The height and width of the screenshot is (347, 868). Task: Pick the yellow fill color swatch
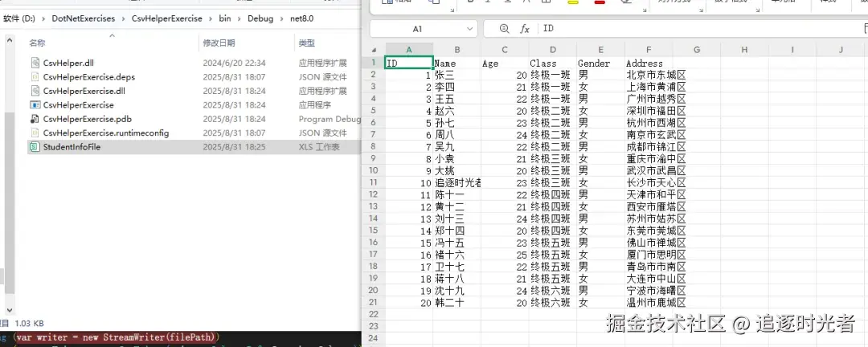(x=574, y=2)
